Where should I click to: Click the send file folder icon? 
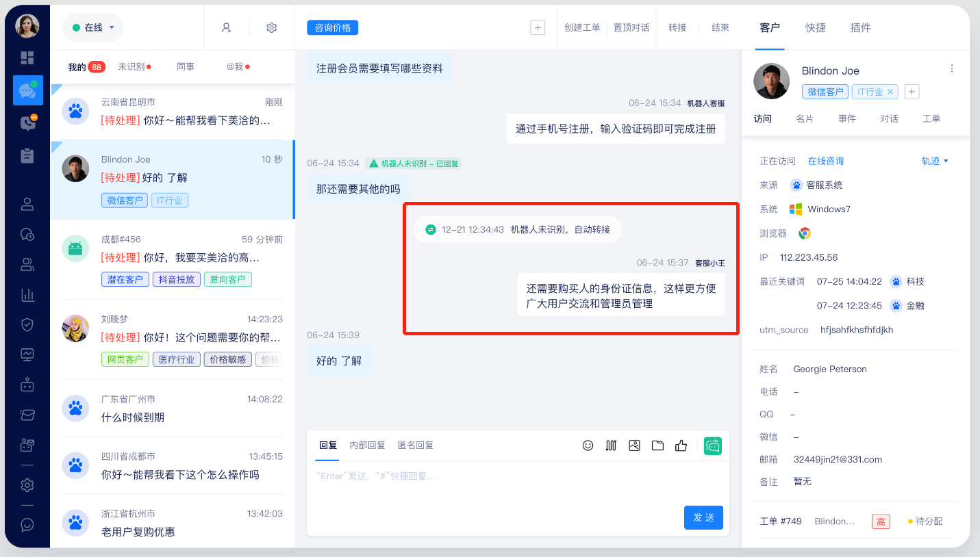click(657, 445)
